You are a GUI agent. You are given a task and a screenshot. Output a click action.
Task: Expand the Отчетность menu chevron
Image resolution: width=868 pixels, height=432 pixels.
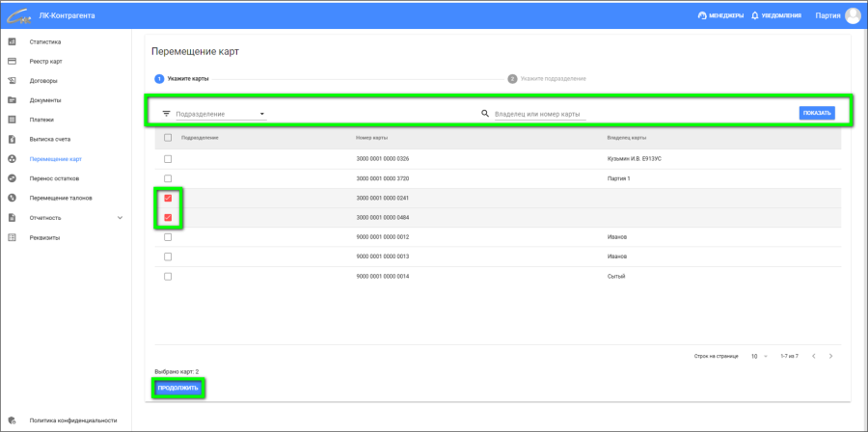(x=120, y=218)
